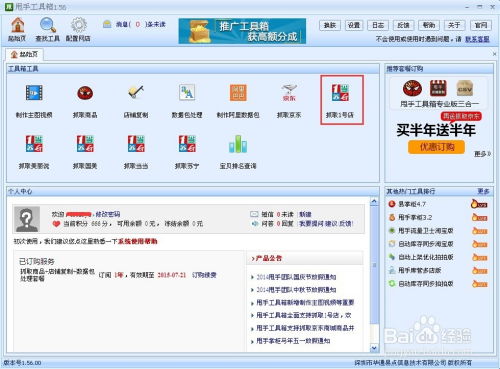
Task: Click the red heart icon by 当前积分
Action: [56, 224]
